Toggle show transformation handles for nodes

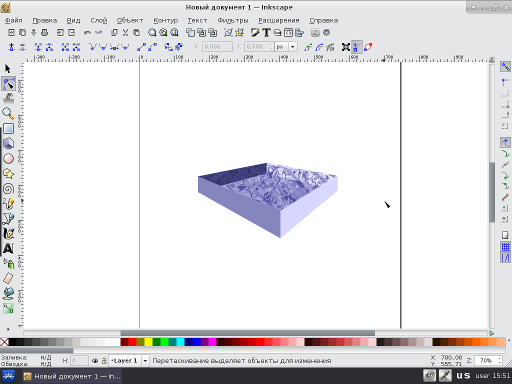(x=346, y=47)
